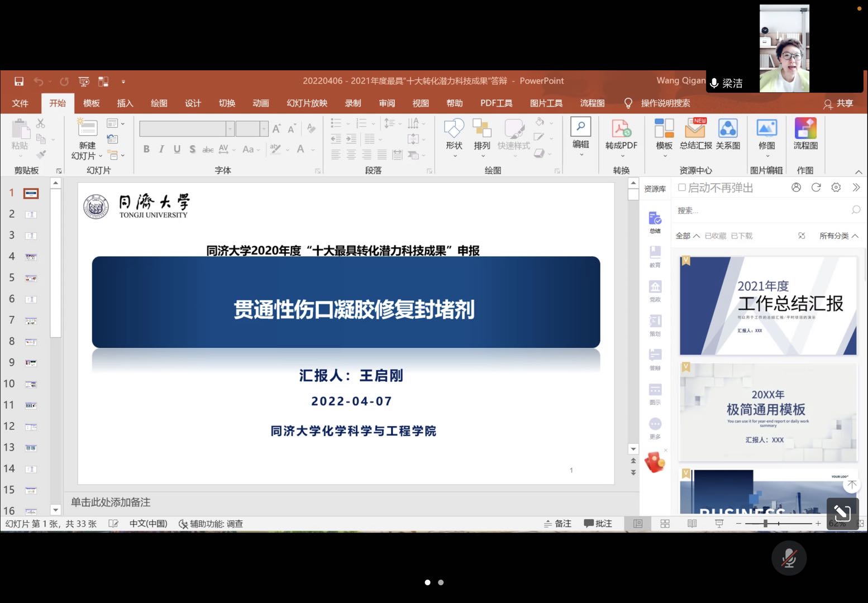This screenshot has width=868, height=603.
Task: Expand 全部 filter dropdown
Action: tap(688, 236)
